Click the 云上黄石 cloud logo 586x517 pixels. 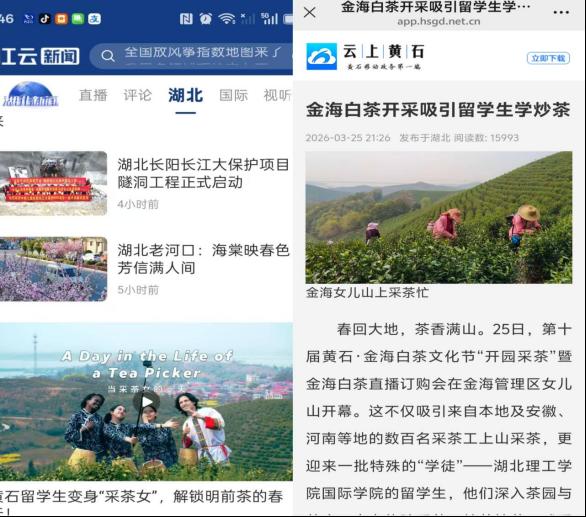(x=321, y=56)
